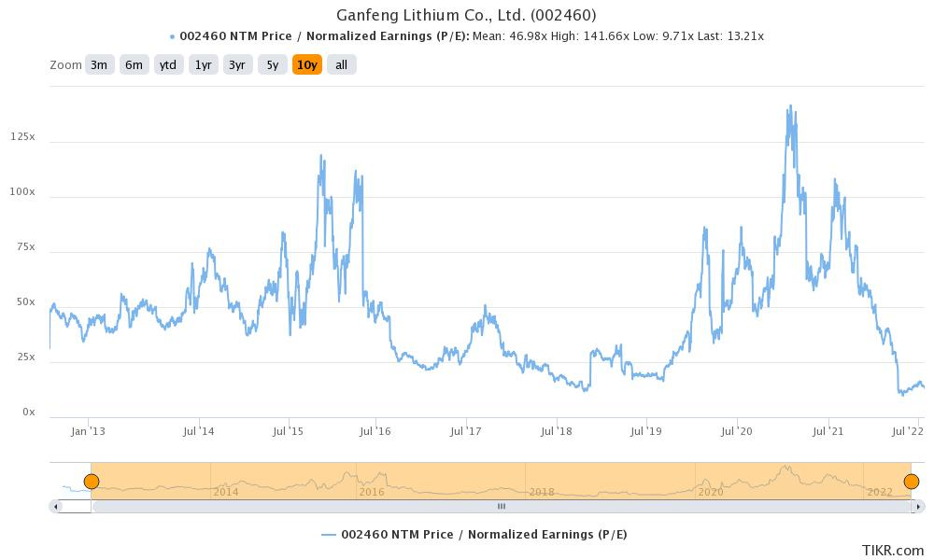Select the 3m zoom range

[100, 65]
